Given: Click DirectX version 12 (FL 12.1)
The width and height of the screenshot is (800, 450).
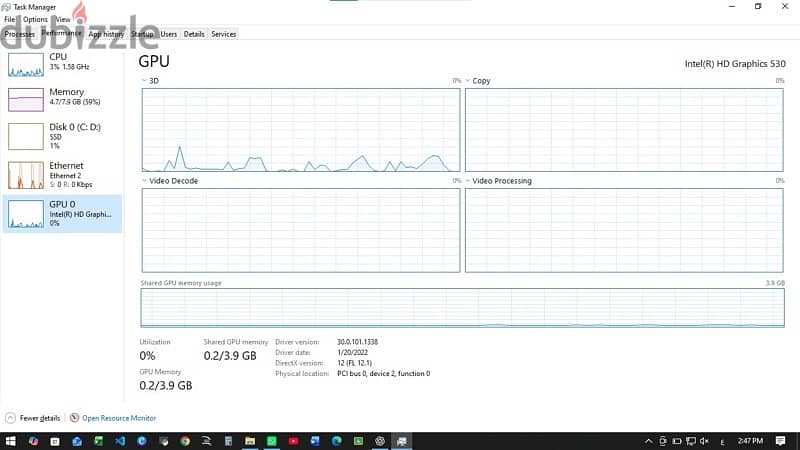Looking at the screenshot, I should [x=354, y=363].
